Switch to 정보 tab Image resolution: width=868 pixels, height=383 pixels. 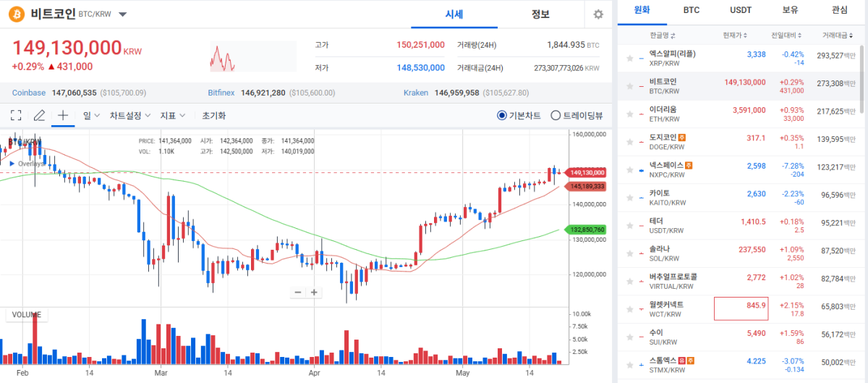coord(540,14)
